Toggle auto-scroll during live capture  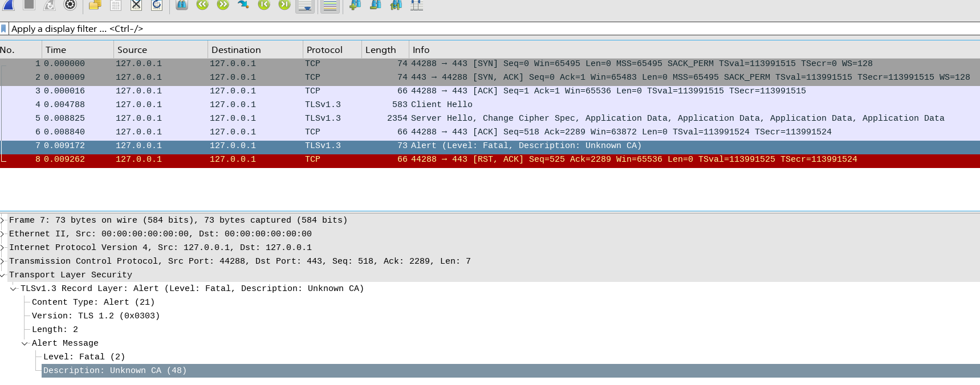click(x=305, y=6)
